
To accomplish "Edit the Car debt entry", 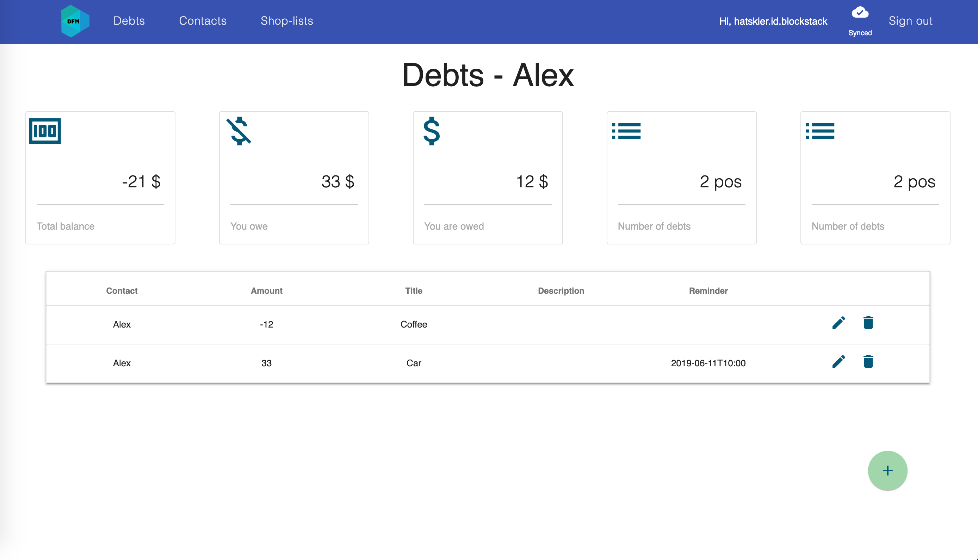I will (x=838, y=362).
